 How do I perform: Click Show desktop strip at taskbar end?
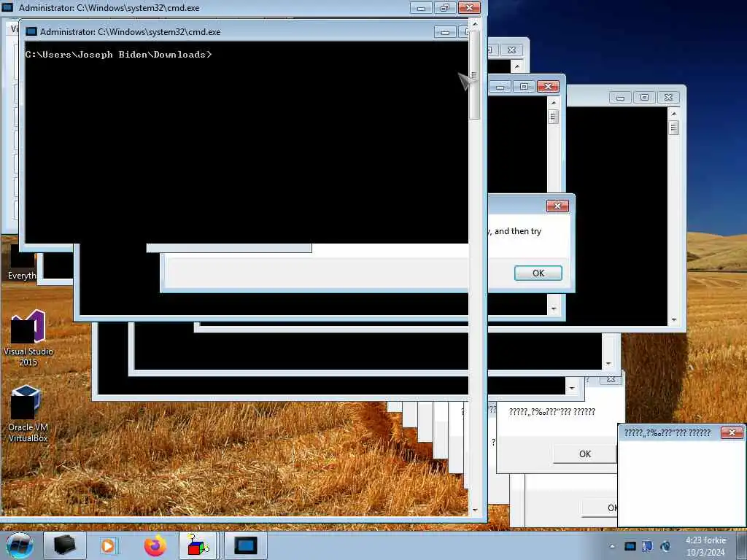(x=741, y=545)
